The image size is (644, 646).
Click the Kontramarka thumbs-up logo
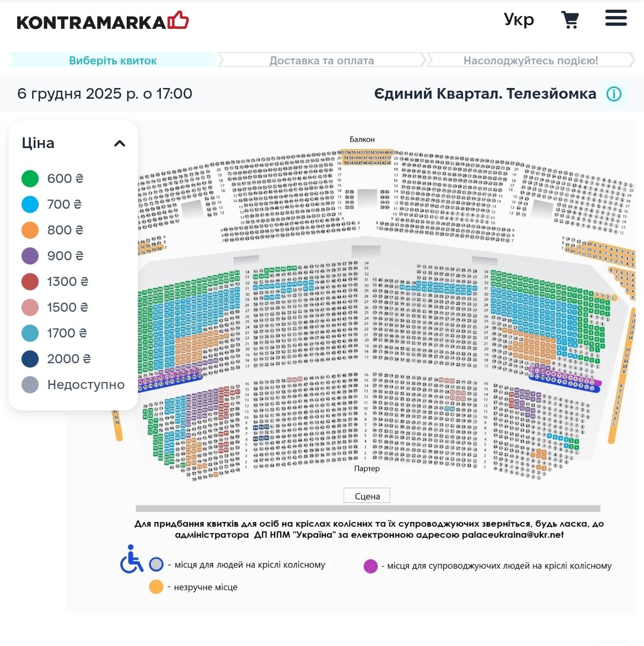[x=179, y=21]
